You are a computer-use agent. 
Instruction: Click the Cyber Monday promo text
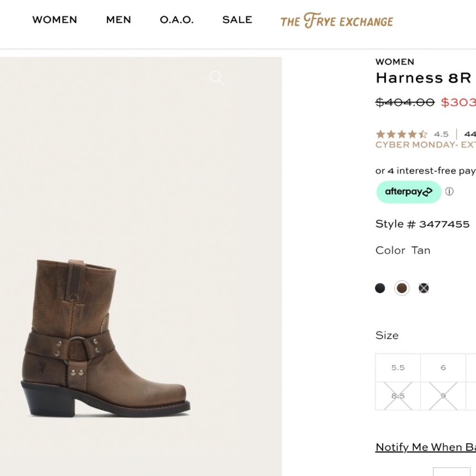[426, 145]
